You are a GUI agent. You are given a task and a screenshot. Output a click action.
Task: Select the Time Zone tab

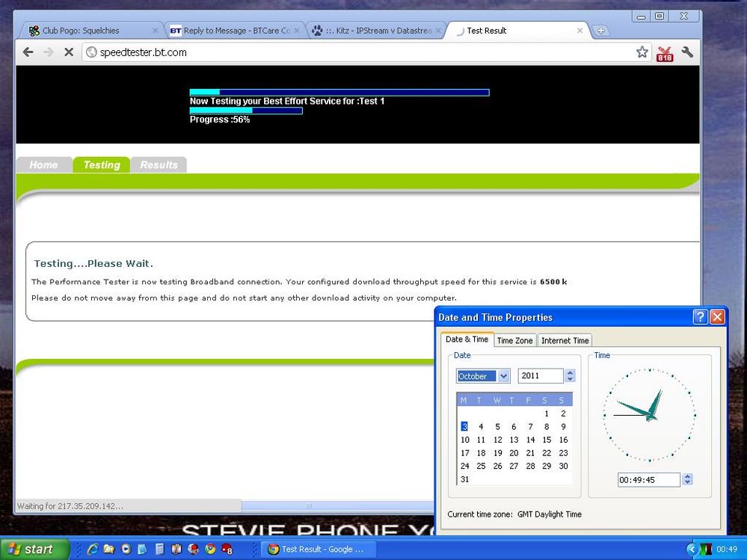514,340
